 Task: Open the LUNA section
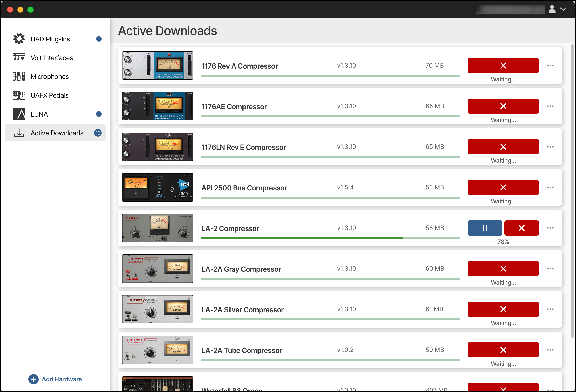tap(39, 114)
